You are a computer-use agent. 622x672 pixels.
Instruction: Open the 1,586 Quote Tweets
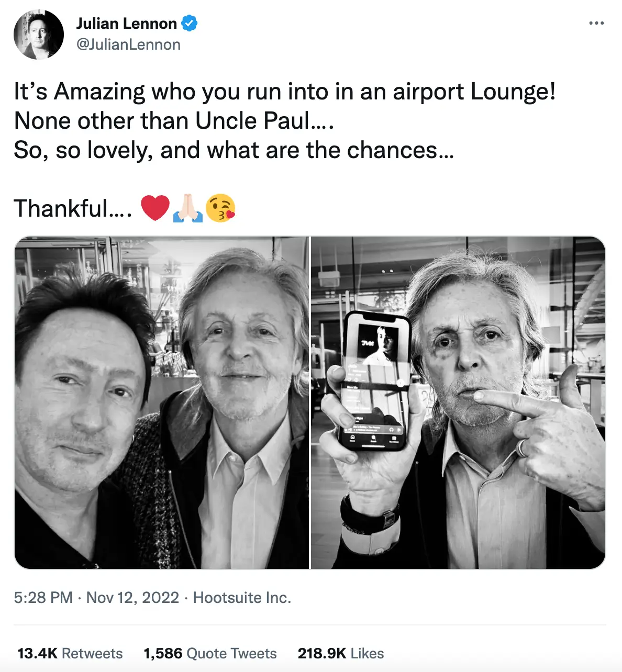(x=210, y=653)
